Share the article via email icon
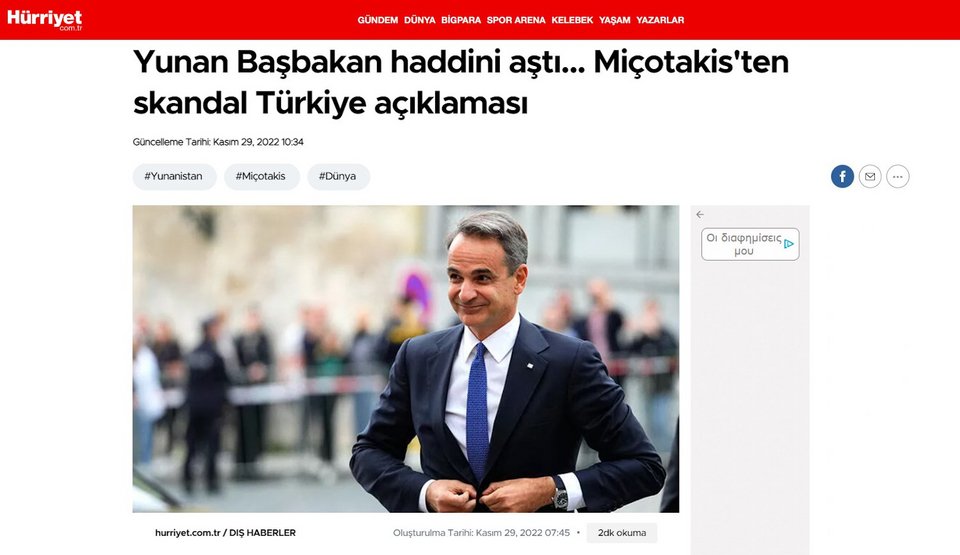The image size is (960, 555). point(869,176)
